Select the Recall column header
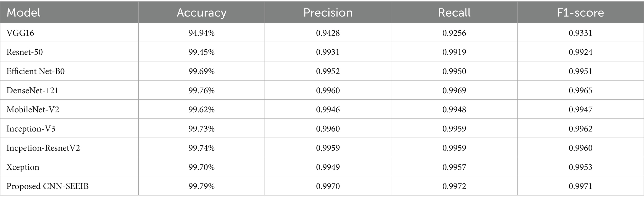Screen dimensions: 644x201 coord(454,13)
